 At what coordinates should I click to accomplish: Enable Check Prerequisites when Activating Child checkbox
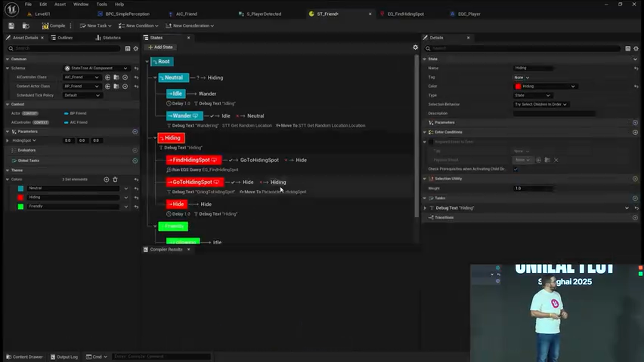[516, 169]
